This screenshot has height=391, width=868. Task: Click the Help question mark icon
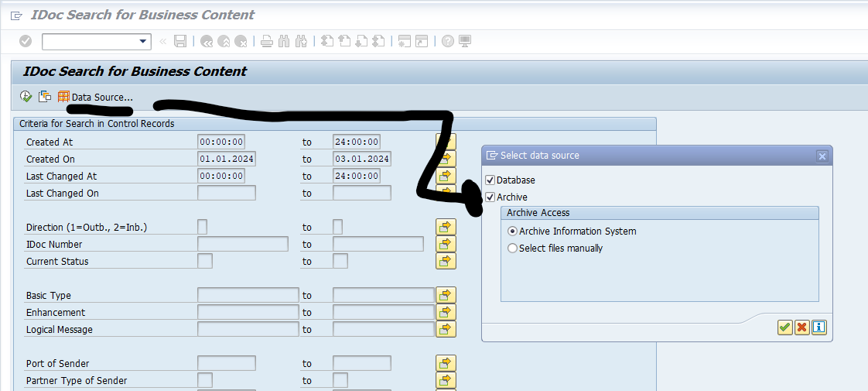[x=447, y=41]
